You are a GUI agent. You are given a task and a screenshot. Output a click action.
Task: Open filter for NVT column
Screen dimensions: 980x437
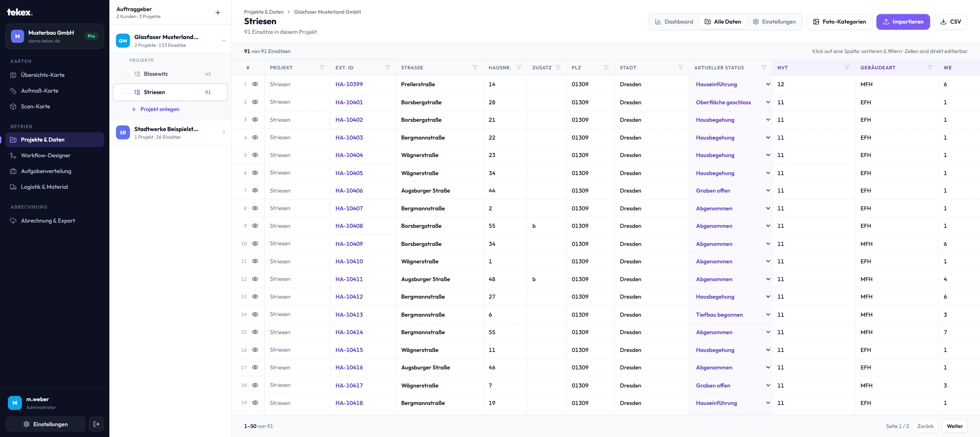point(847,68)
